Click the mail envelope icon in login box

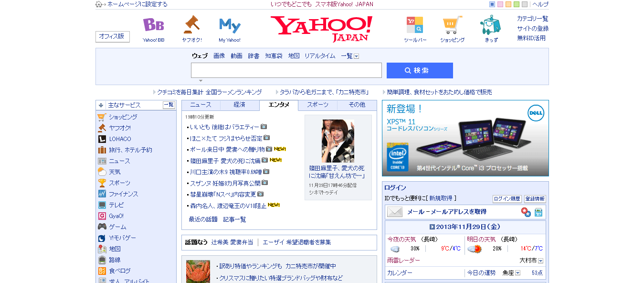pyautogui.click(x=395, y=212)
